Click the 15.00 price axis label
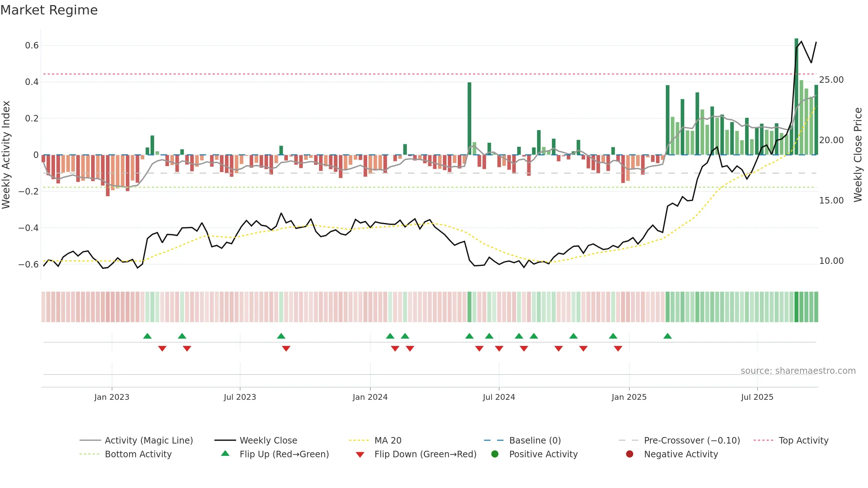This screenshot has width=868, height=488. (x=831, y=200)
